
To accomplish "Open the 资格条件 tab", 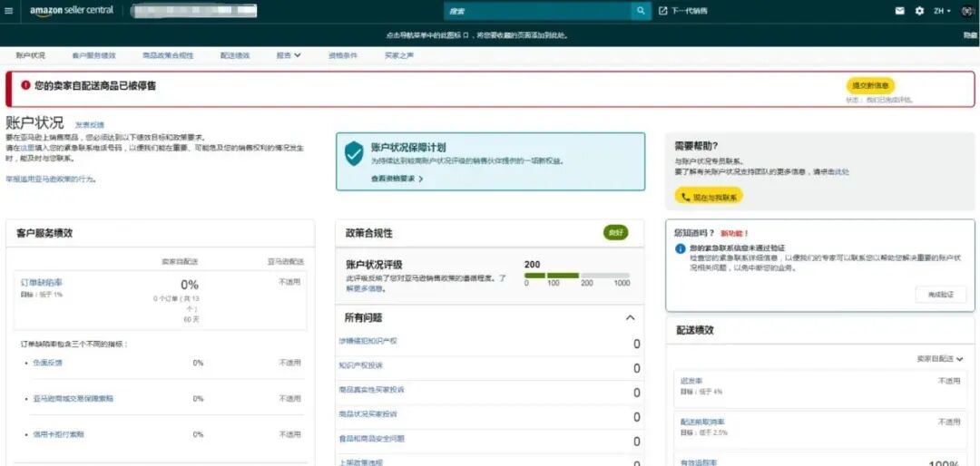I will tap(343, 55).
